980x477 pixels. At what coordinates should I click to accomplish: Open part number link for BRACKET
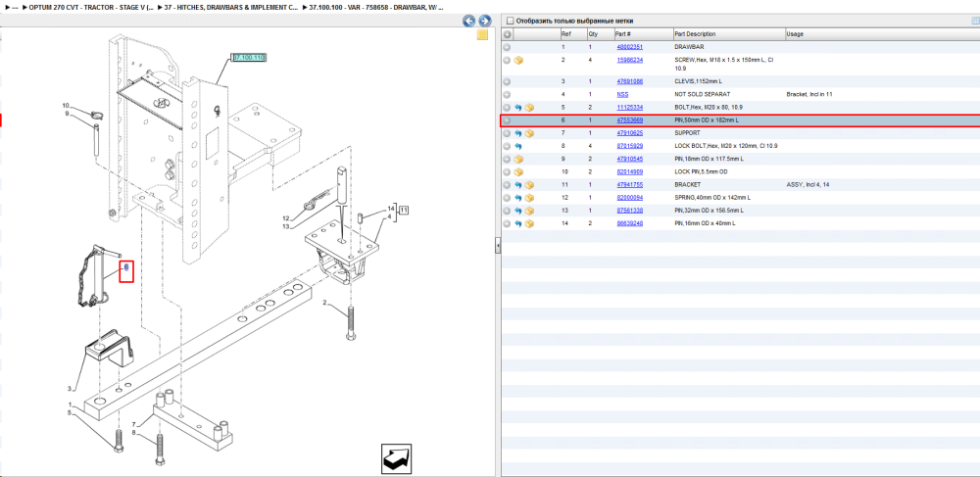(x=629, y=185)
